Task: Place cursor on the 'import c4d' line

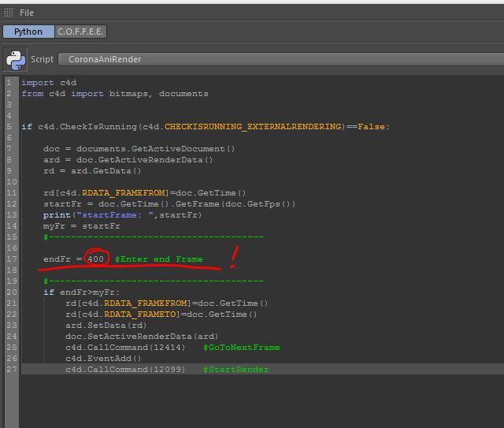Action: (x=49, y=83)
